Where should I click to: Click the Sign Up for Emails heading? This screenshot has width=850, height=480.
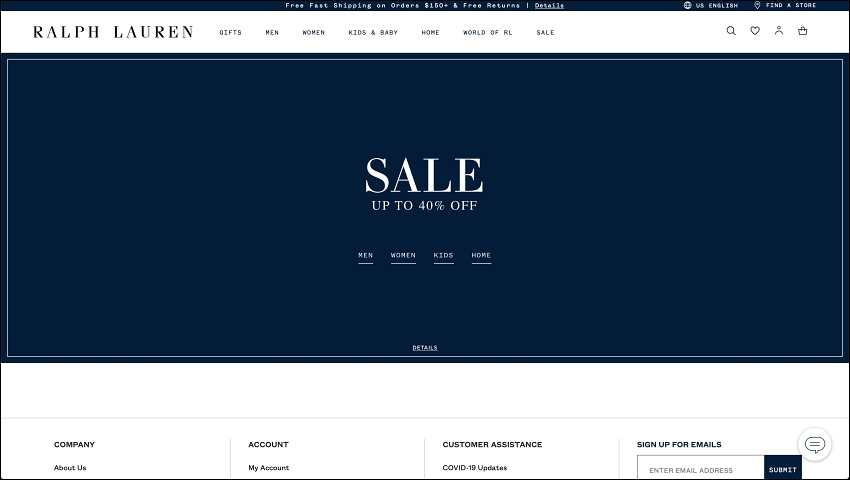(679, 444)
